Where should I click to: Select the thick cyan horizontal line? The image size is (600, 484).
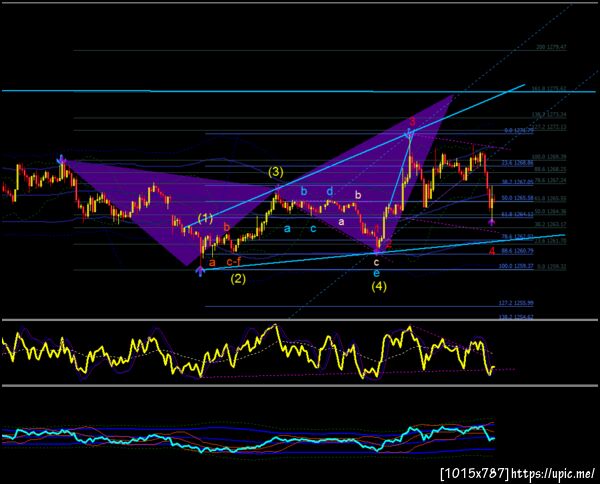tap(298, 91)
